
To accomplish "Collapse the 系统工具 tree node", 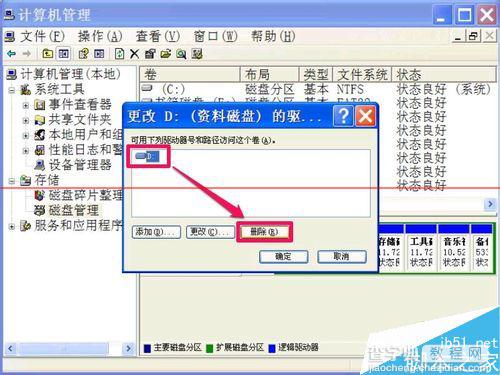I will coord(12,90).
